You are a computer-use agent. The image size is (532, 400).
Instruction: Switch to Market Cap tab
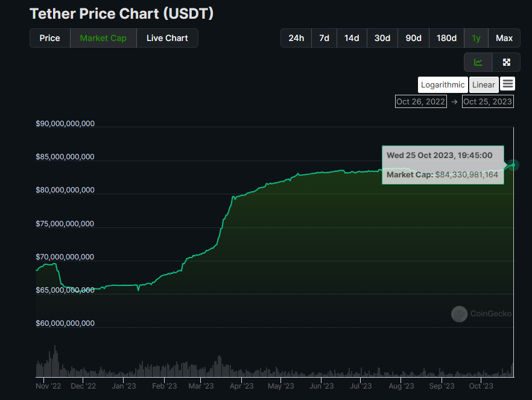tap(103, 38)
